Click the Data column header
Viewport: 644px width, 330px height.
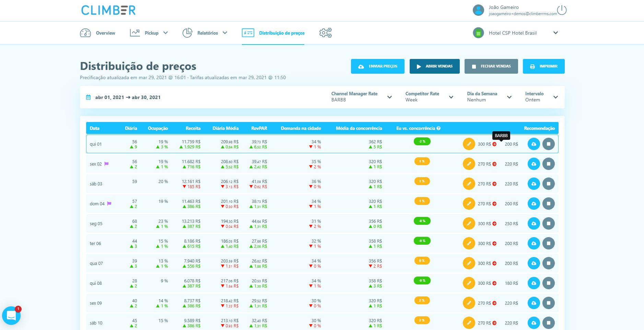tap(95, 128)
